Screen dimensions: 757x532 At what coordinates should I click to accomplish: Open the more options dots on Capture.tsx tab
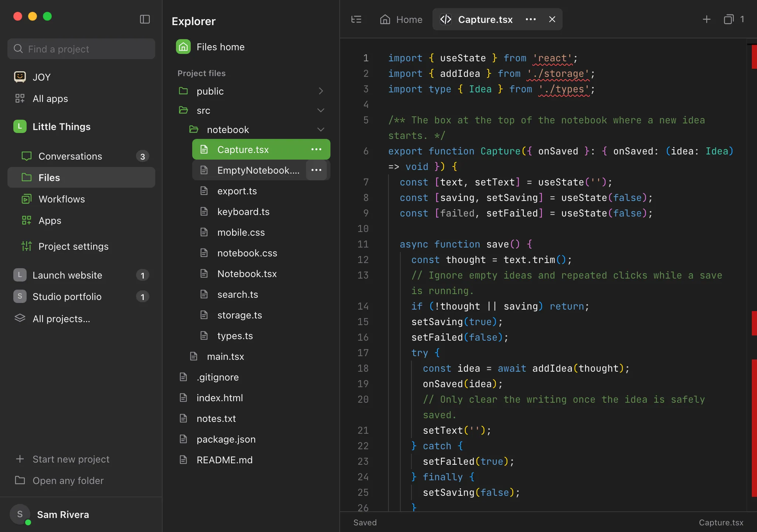tap(531, 19)
